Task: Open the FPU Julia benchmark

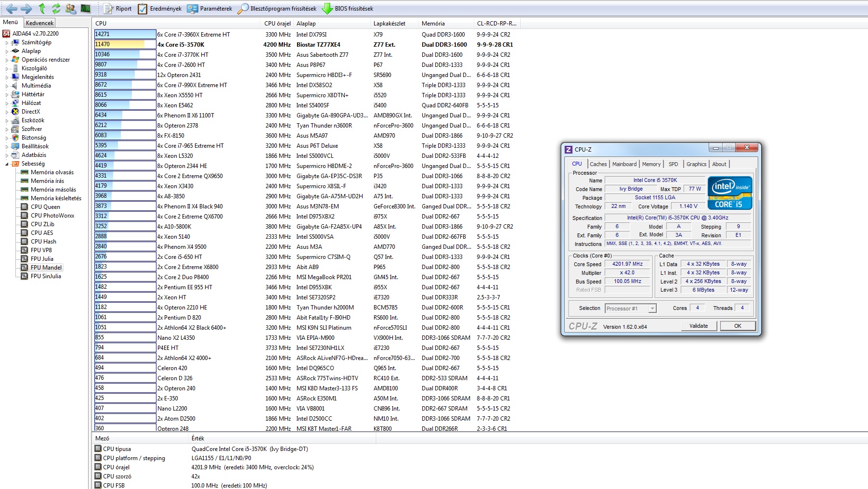Action: [x=37, y=259]
